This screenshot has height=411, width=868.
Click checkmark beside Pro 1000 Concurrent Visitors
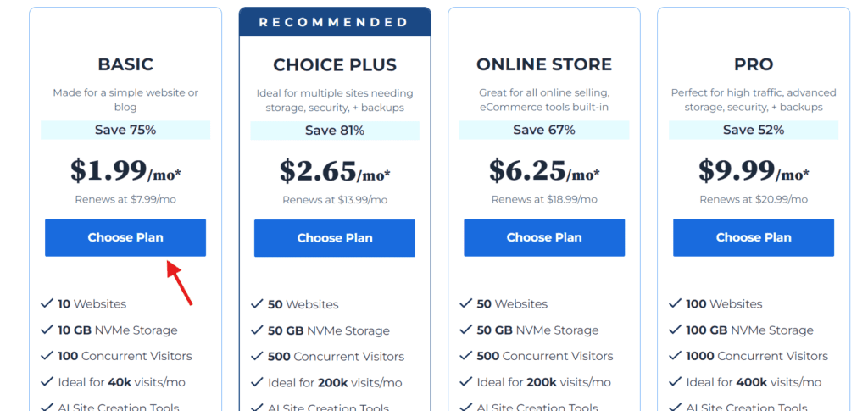(675, 356)
